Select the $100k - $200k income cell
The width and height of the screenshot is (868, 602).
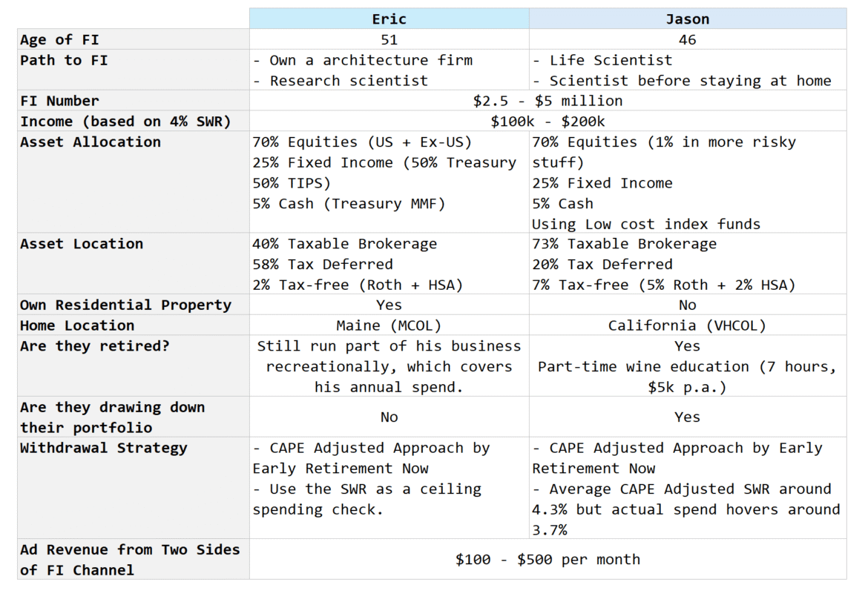click(x=548, y=122)
